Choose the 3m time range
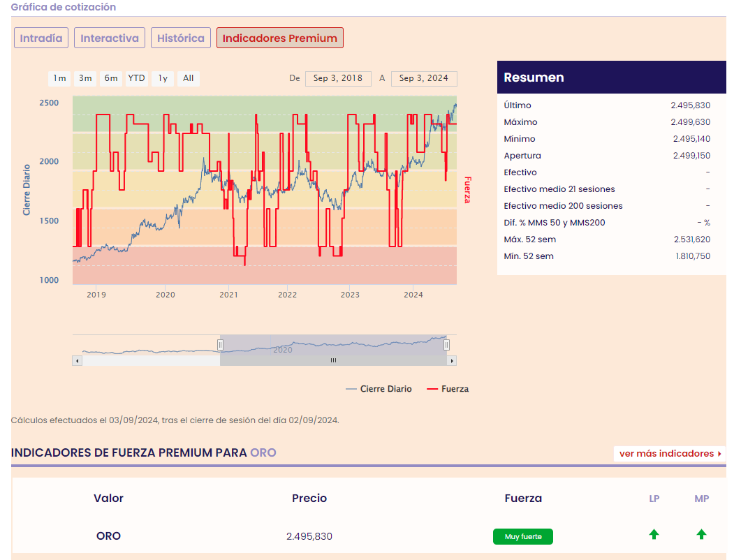This screenshot has height=560, width=741. 85,78
